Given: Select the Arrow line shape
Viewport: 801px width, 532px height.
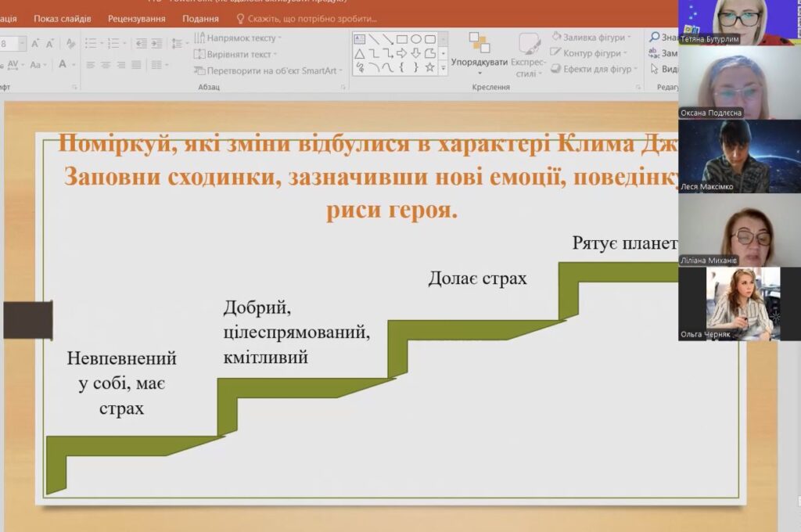Looking at the screenshot, I should click(x=388, y=39).
